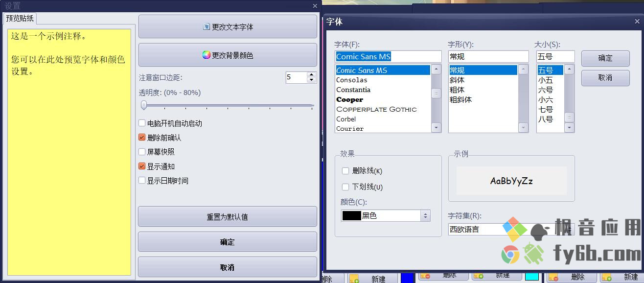Increase the 注意窗口边距 value with up arrow
The image size is (644, 283).
pyautogui.click(x=311, y=74)
